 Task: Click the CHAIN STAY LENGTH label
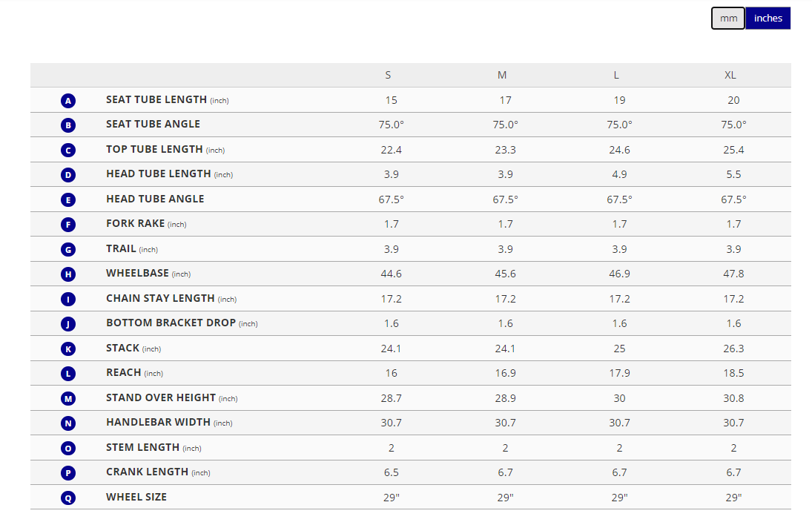160,298
